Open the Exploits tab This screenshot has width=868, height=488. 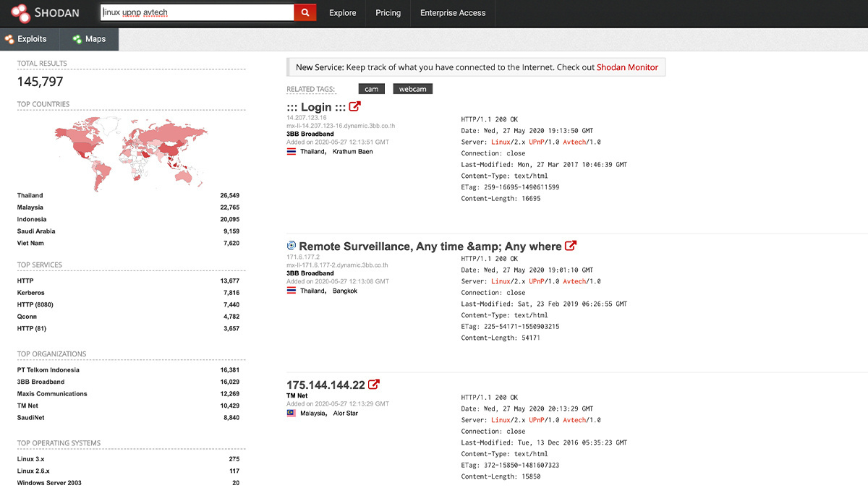(x=30, y=39)
